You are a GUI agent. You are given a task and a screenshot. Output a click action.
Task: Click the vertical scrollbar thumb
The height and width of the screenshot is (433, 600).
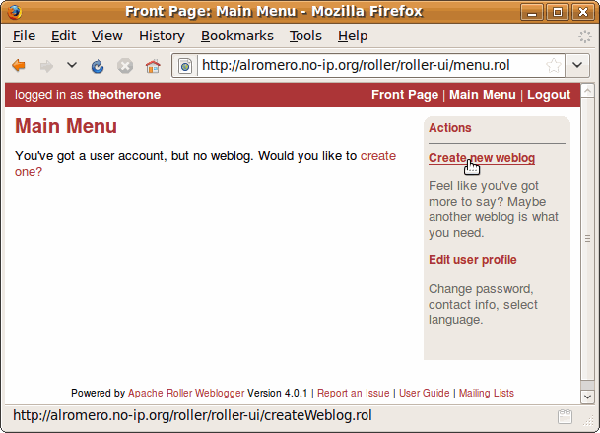(587, 239)
